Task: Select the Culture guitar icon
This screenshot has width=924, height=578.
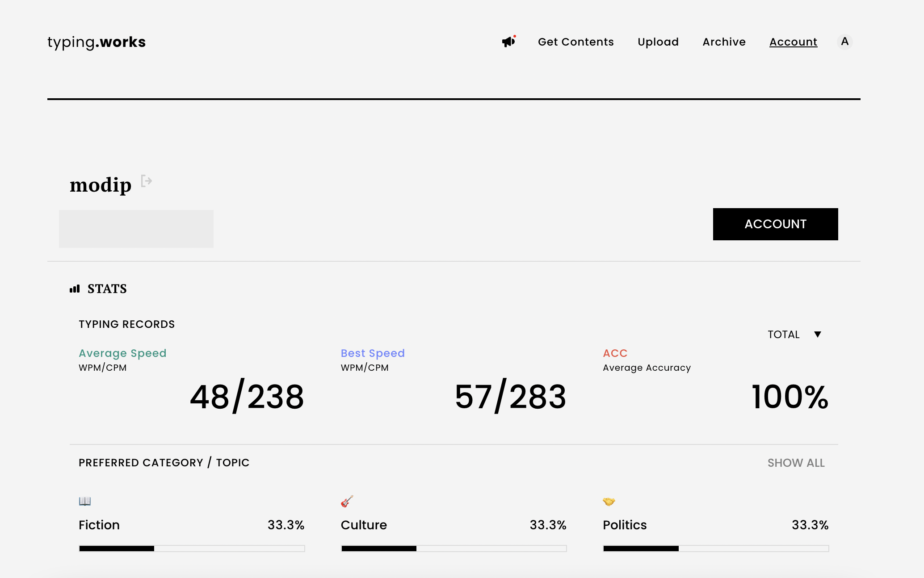Action: tap(347, 501)
